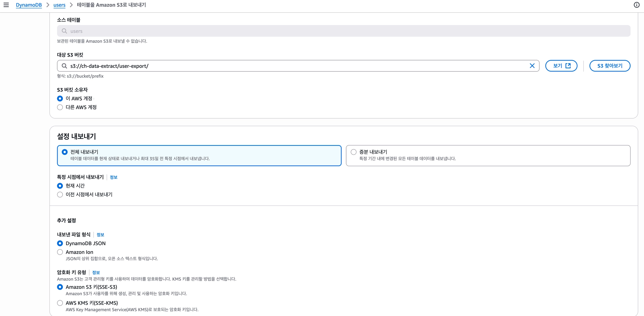644x316 pixels.
Task: Clear the S3 bucket path field
Action: (532, 66)
